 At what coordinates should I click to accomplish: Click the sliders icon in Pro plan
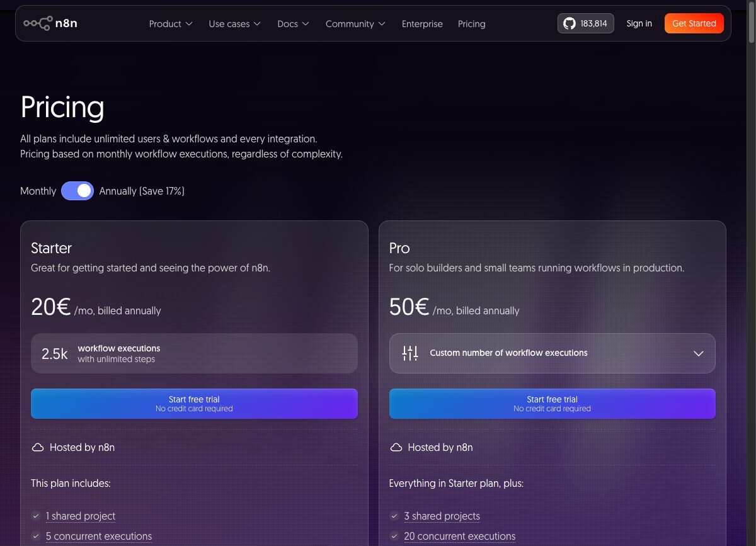(410, 353)
